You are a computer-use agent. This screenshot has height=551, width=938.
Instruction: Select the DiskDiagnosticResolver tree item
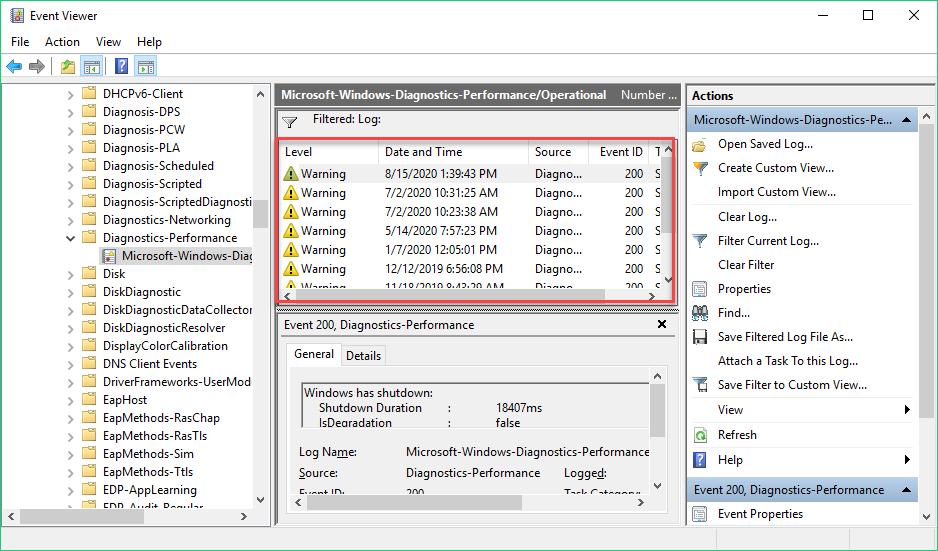(164, 328)
